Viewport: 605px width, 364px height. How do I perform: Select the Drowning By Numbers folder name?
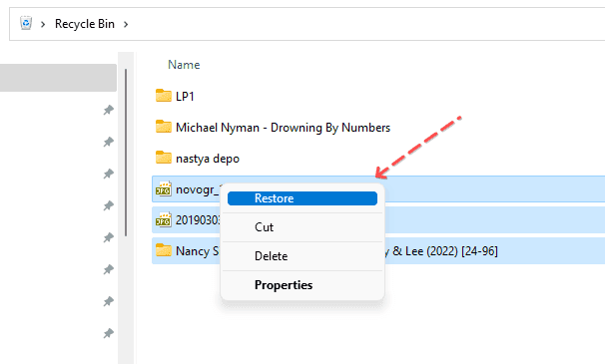click(x=330, y=128)
